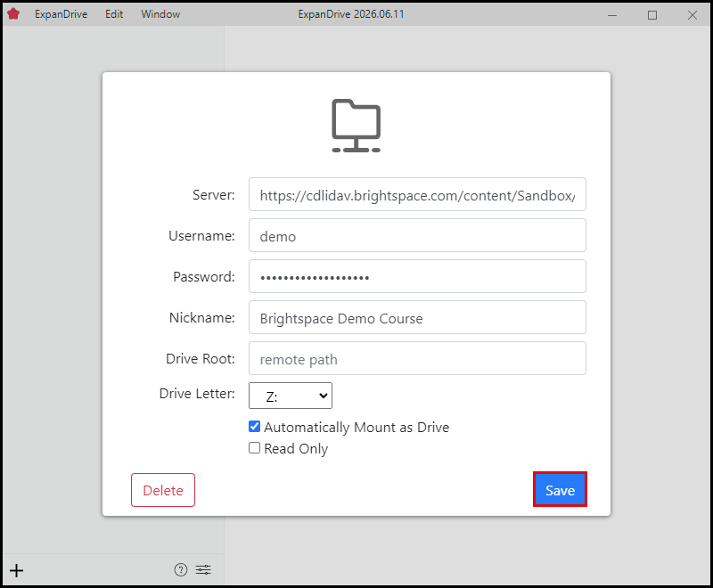Select the Password field
This screenshot has width=713, height=588.
tap(417, 276)
